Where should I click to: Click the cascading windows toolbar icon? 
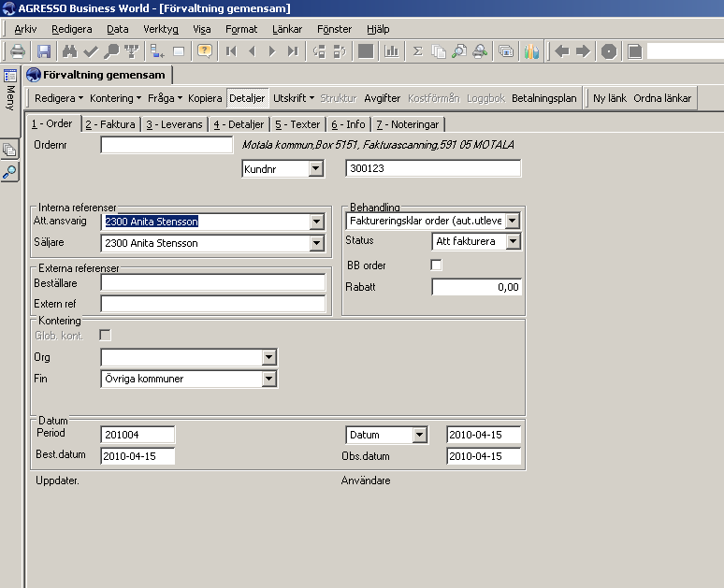pyautogui.click(x=506, y=50)
